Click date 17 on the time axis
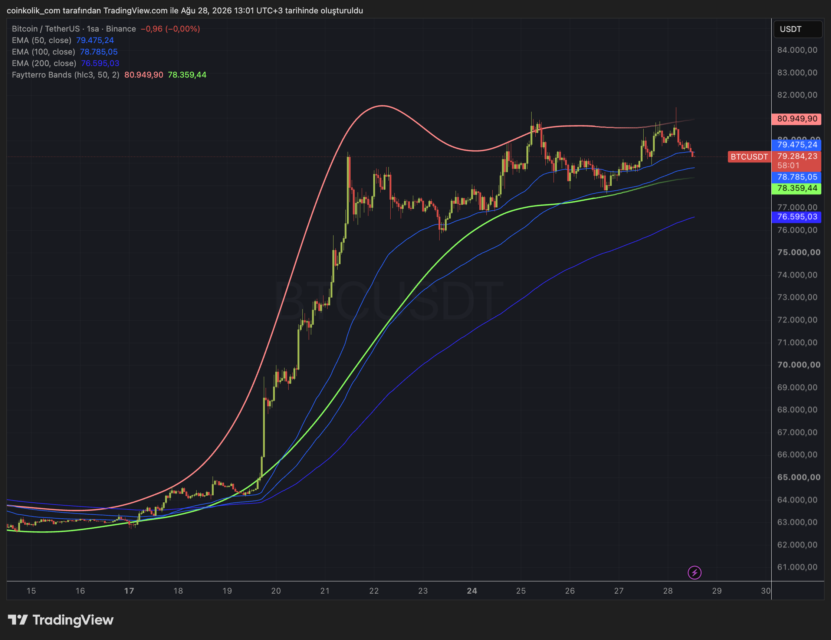This screenshot has height=640, width=831. (x=129, y=591)
